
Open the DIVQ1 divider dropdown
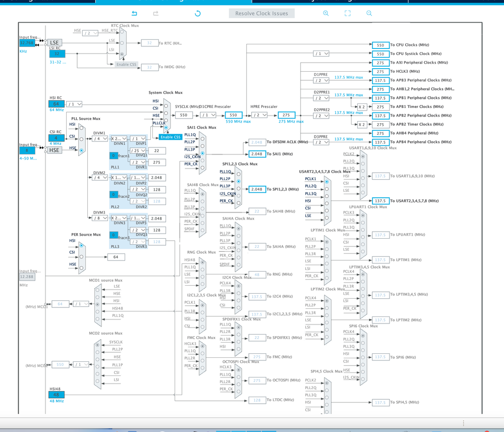(x=138, y=150)
